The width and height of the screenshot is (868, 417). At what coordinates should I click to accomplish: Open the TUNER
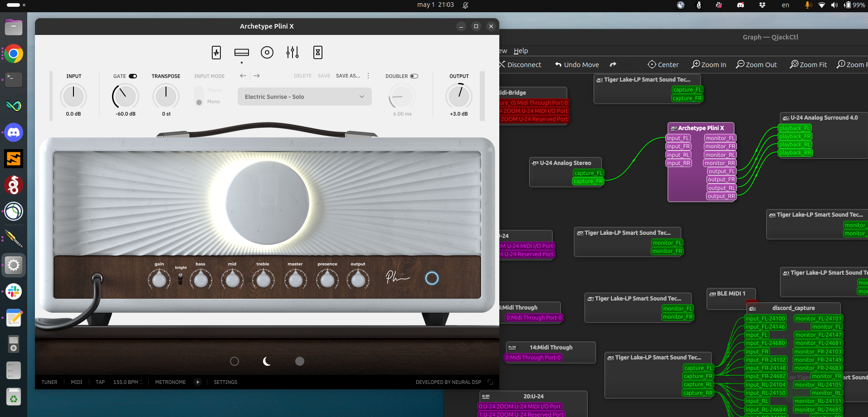pyautogui.click(x=49, y=382)
